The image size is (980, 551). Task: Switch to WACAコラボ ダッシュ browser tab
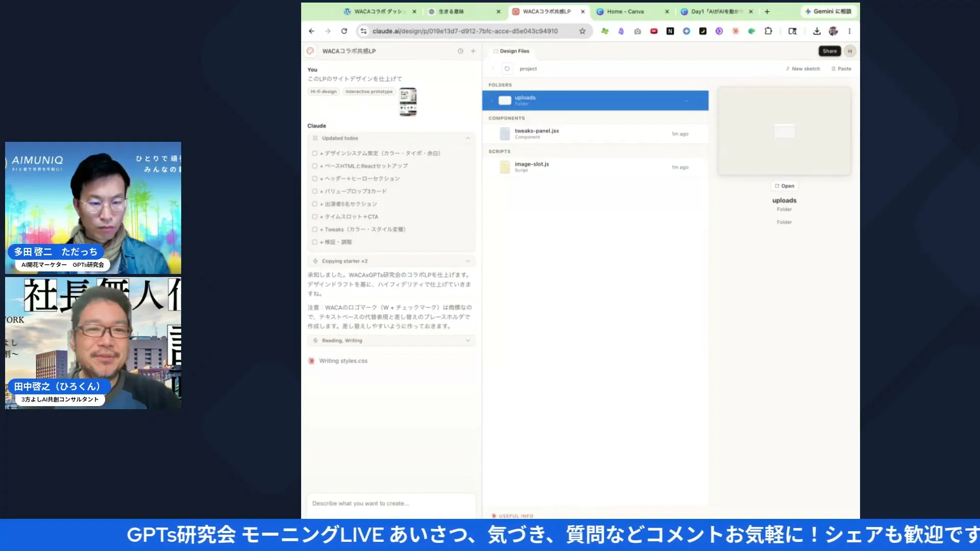(380, 11)
